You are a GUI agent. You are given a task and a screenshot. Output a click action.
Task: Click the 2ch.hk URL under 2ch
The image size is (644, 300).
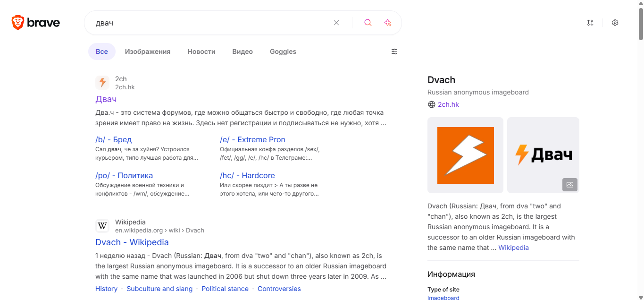tap(125, 87)
